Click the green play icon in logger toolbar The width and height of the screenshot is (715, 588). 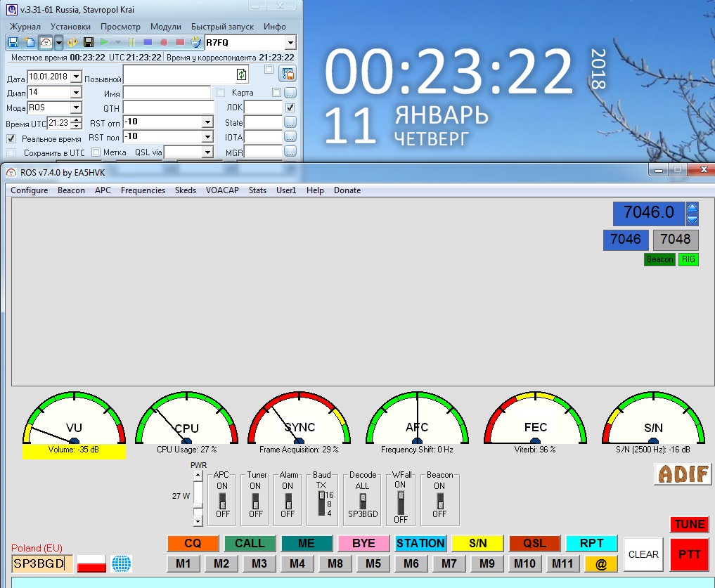point(105,42)
